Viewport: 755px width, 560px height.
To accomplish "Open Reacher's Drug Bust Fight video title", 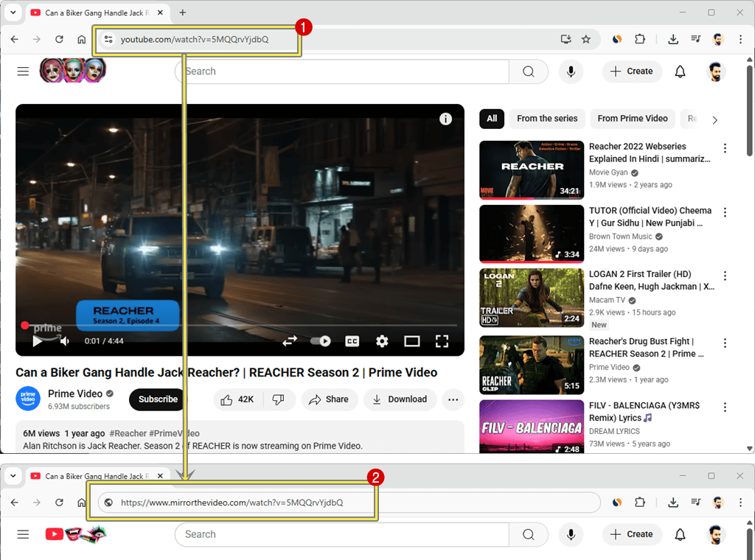I will coord(646,347).
